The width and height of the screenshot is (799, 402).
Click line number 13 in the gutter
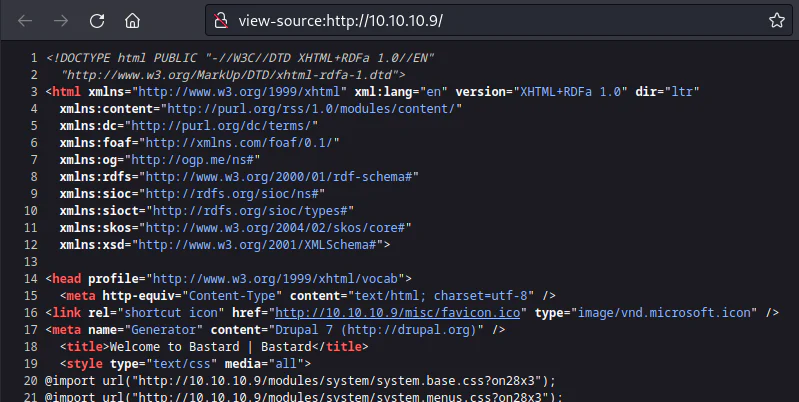[31, 261]
